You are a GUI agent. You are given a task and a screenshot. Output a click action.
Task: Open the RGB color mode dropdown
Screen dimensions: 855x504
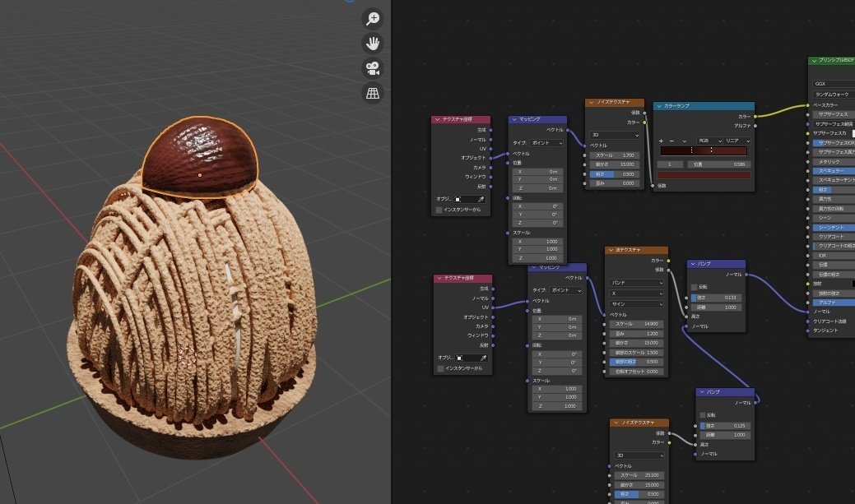coord(710,141)
